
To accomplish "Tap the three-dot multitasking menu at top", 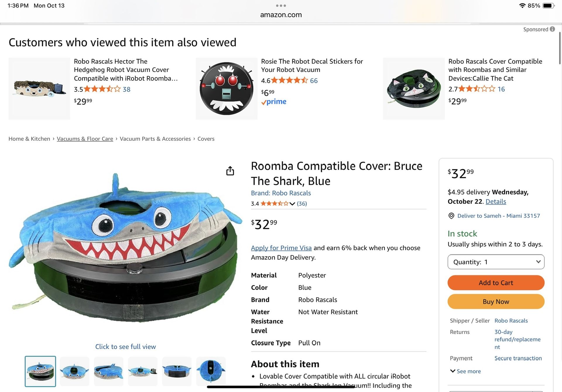I will (281, 6).
